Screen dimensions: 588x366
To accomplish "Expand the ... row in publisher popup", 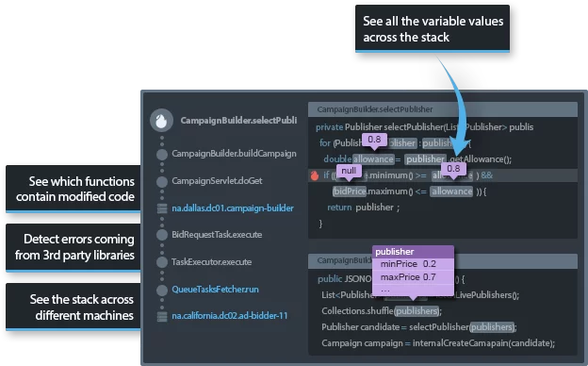I will (x=414, y=290).
